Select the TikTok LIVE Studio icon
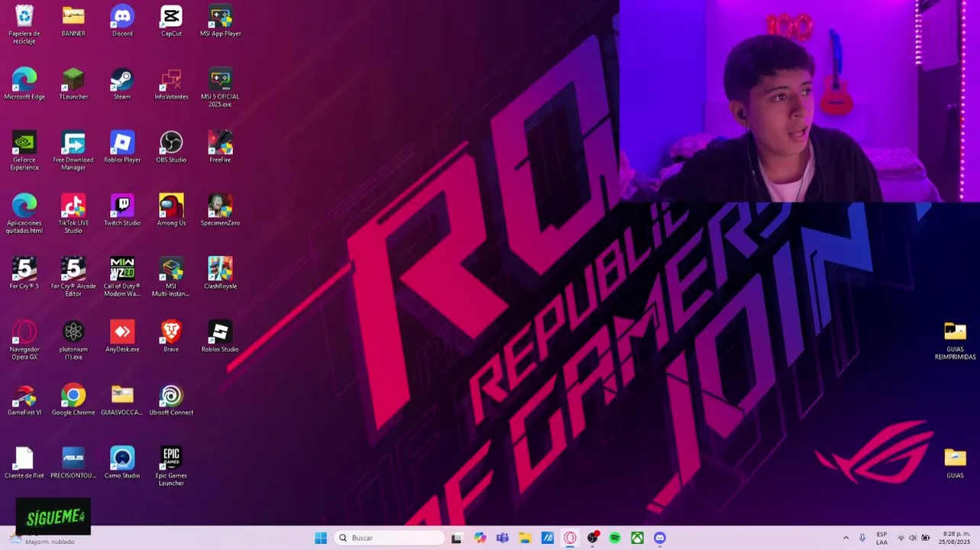This screenshot has width=980, height=550. 73,214
